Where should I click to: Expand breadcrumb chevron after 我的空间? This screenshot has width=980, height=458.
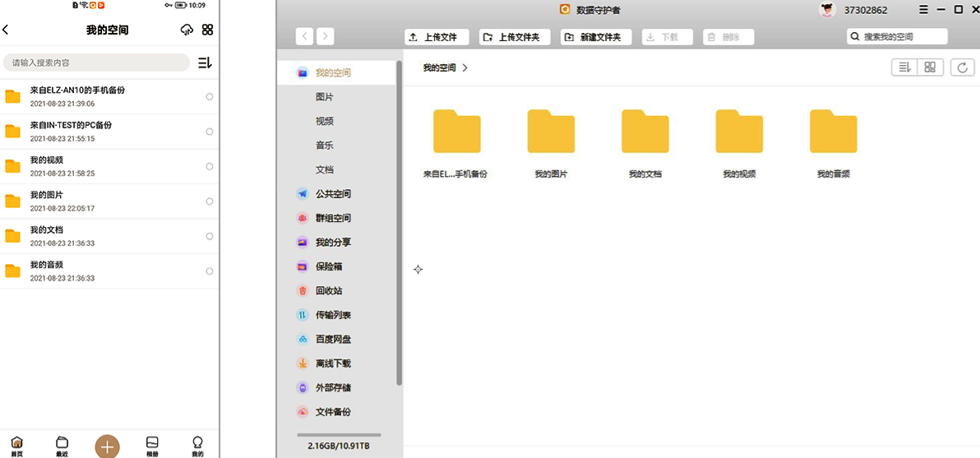465,67
